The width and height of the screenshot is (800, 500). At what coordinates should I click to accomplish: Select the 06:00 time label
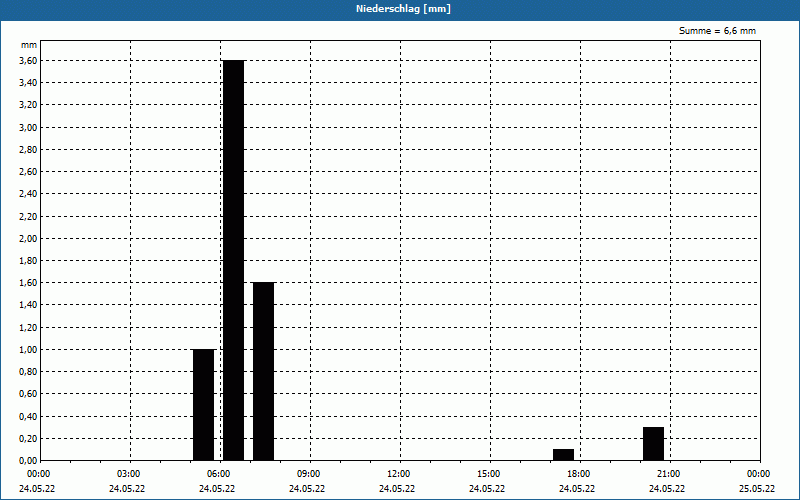click(218, 474)
